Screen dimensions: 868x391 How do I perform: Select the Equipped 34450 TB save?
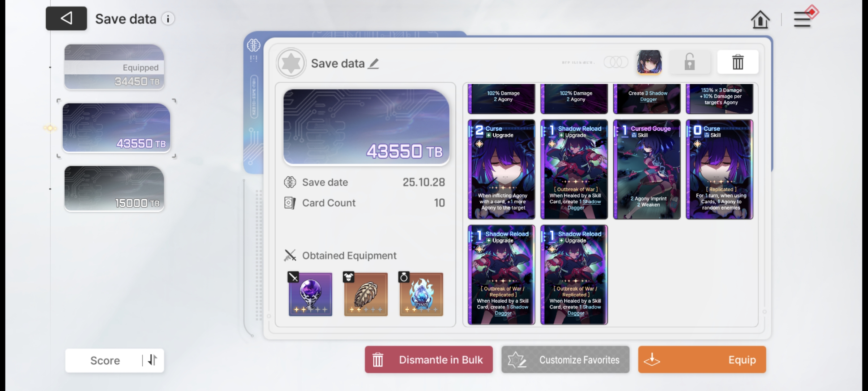114,67
